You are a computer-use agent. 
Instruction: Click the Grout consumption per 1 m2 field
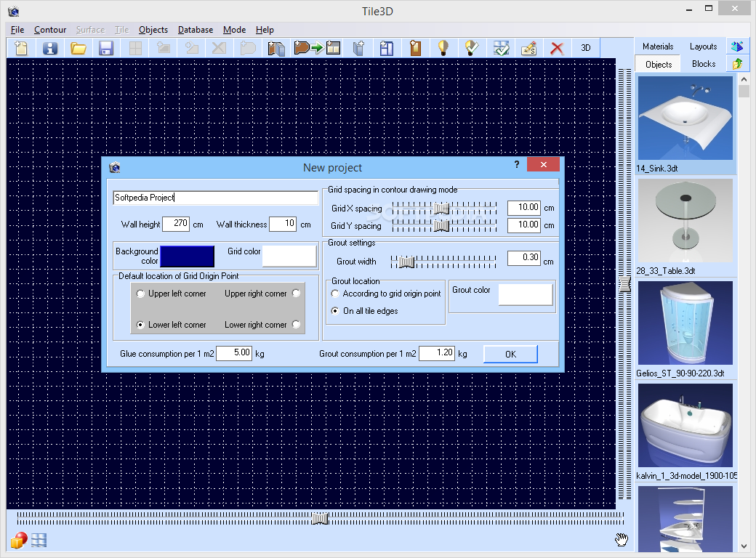point(438,353)
